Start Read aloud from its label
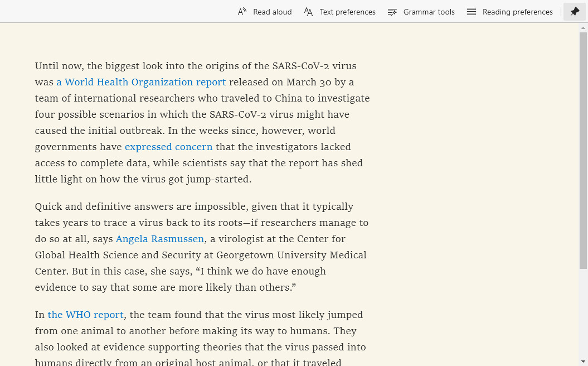The image size is (588, 366). click(272, 12)
